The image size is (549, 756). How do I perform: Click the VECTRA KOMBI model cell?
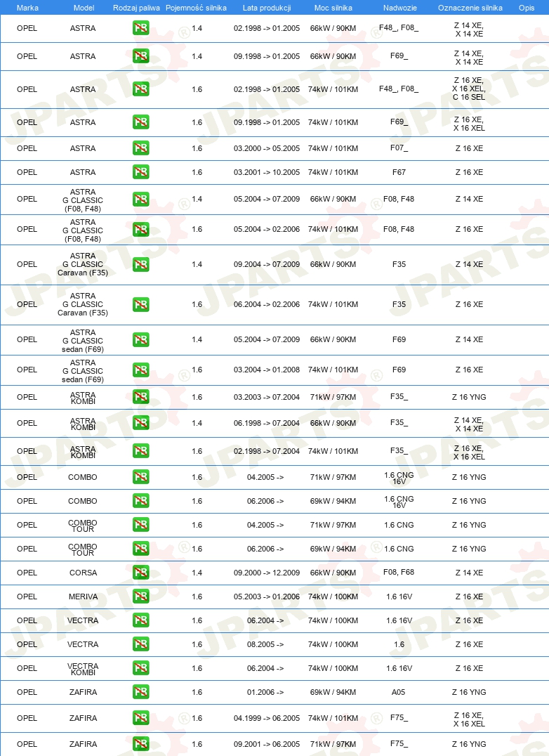pyautogui.click(x=83, y=669)
